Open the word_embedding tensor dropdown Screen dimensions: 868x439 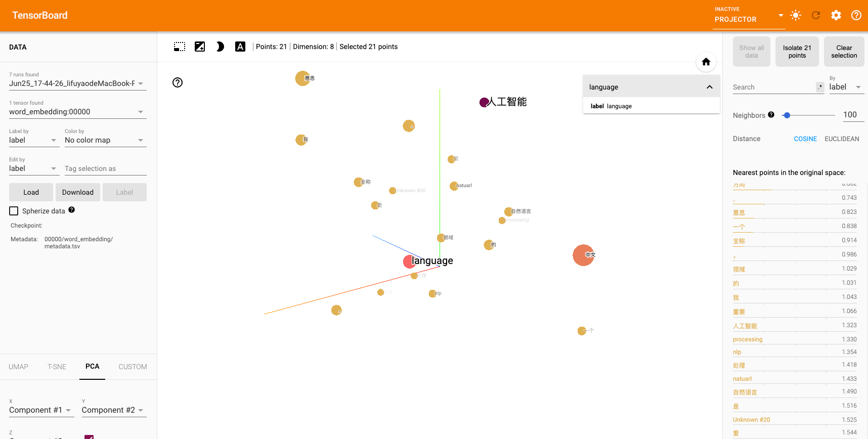tap(78, 112)
